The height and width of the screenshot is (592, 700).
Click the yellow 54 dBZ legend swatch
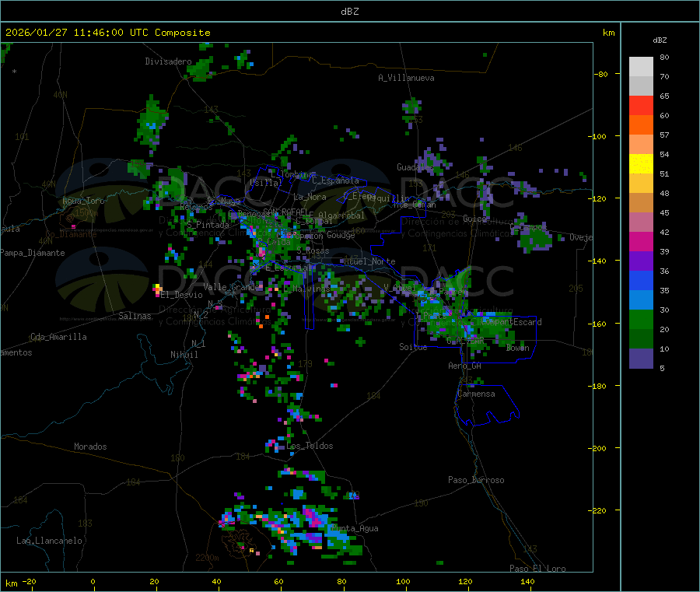(641, 164)
